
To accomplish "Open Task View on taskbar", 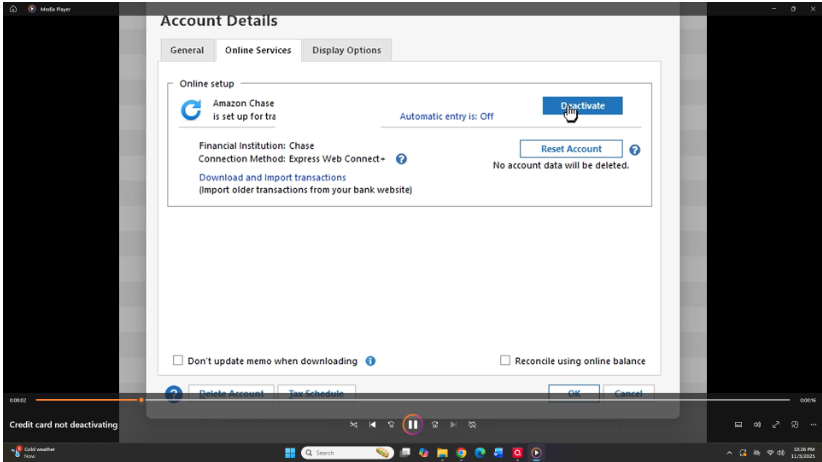I will 405,453.
